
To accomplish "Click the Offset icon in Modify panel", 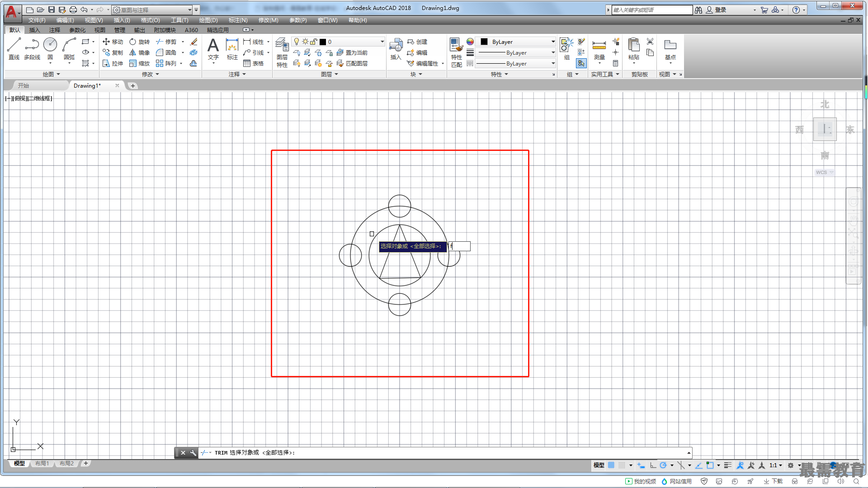I will [x=194, y=63].
